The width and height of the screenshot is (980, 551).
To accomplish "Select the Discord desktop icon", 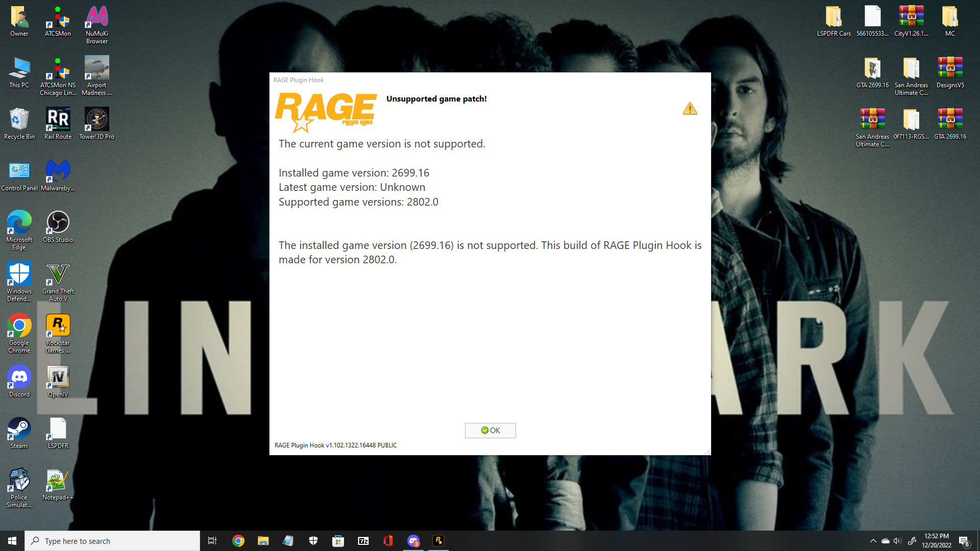I will pos(19,379).
